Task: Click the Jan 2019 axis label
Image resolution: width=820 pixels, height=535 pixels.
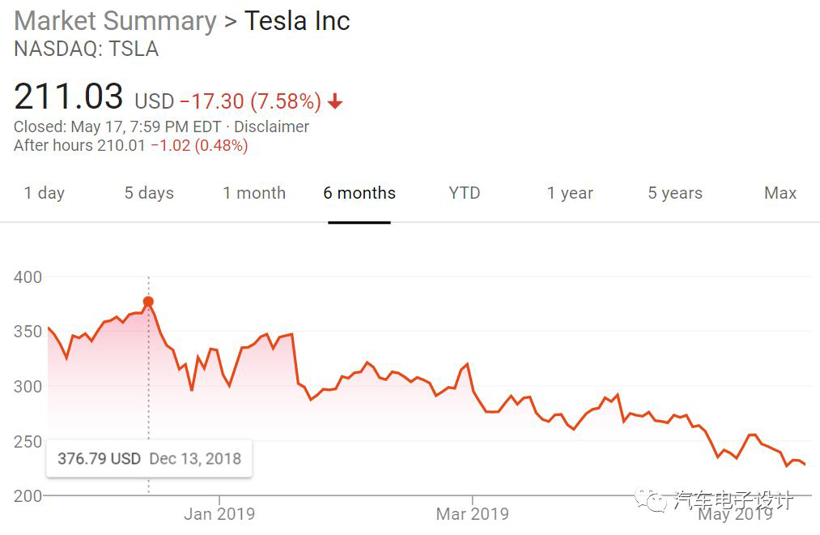Action: [x=219, y=514]
